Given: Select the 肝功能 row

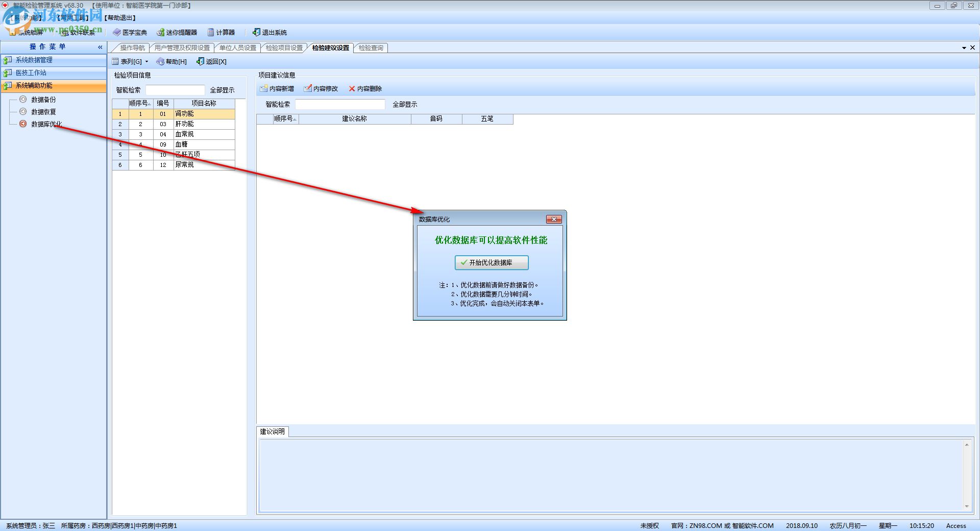Looking at the screenshot, I should (174, 124).
